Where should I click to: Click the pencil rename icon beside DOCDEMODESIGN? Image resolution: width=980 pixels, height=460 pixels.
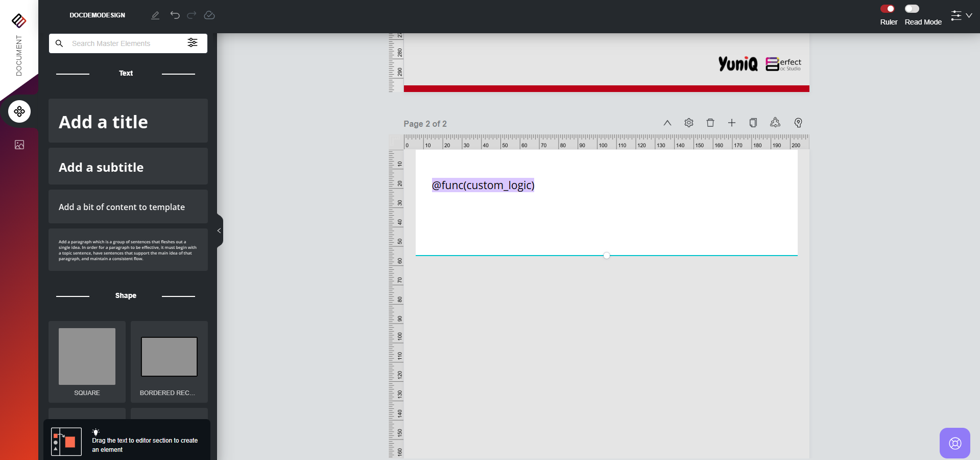[x=155, y=15]
